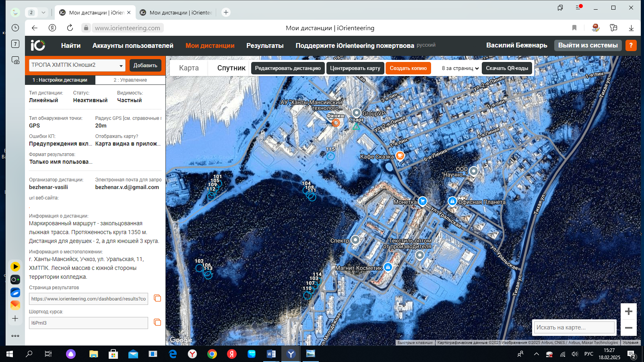Image resolution: width=644 pixels, height=362 pixels.
Task: Click the Монетка shop map marker
Action: pyautogui.click(x=422, y=201)
